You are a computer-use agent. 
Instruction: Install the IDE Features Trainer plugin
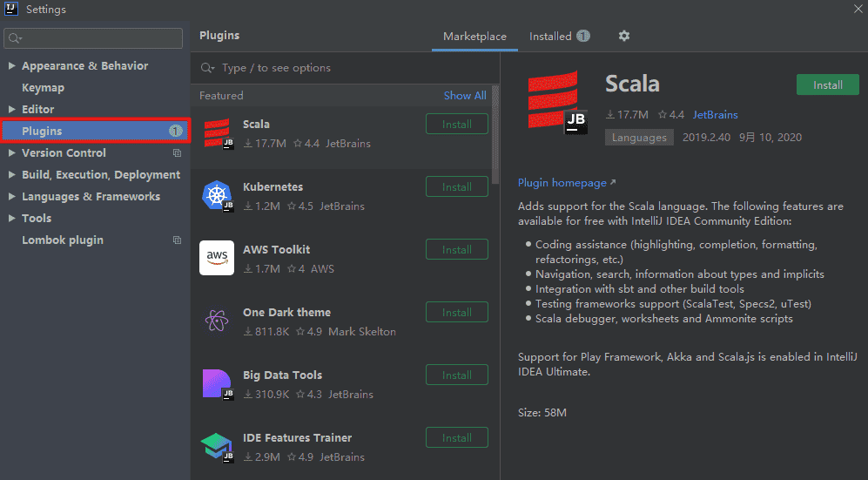[x=457, y=437]
